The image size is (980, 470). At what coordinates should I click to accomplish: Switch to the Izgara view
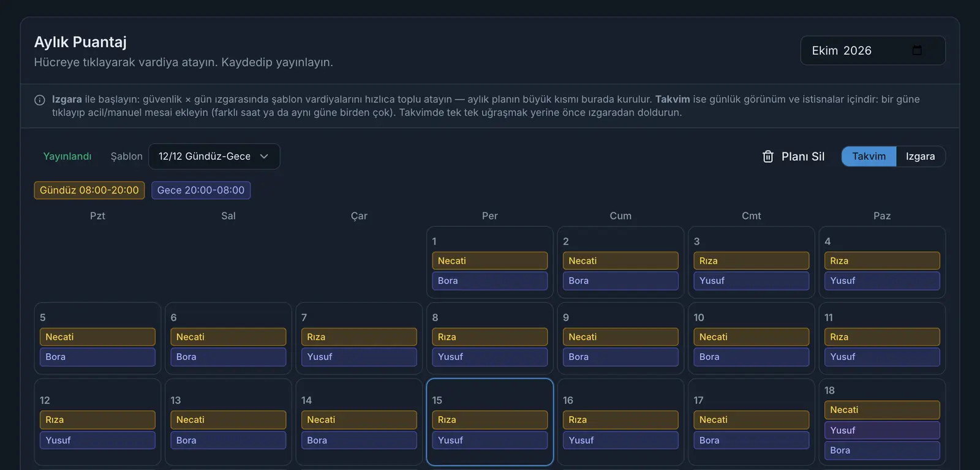(x=920, y=156)
